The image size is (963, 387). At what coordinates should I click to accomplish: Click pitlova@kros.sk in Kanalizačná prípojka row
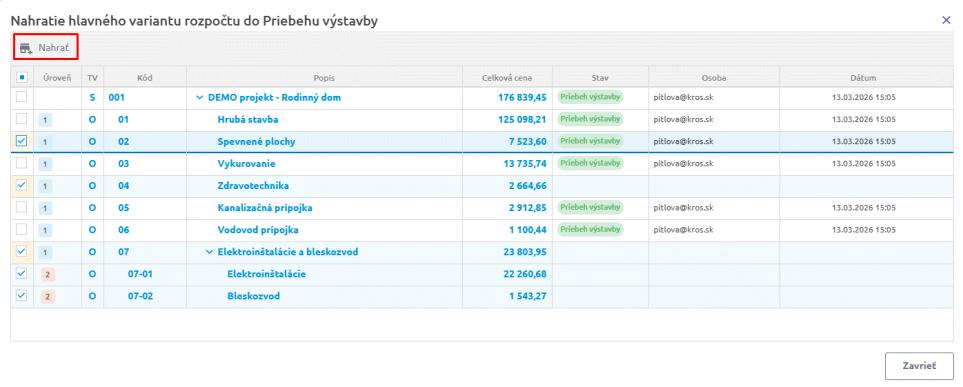[683, 208]
